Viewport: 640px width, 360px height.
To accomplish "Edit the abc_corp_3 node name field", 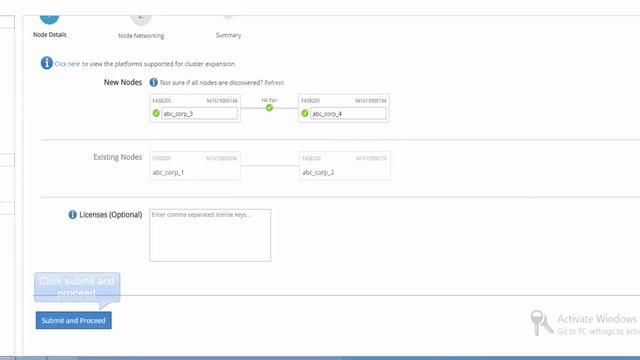I will (200, 113).
